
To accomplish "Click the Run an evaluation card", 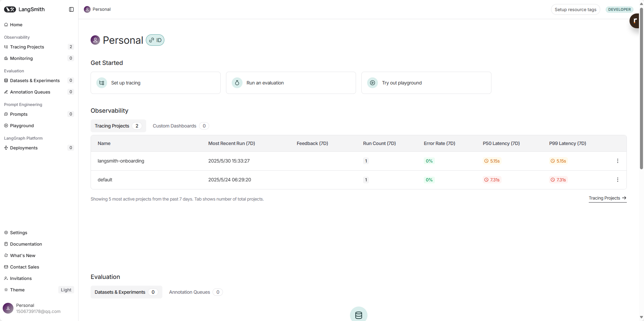I will tap(291, 83).
